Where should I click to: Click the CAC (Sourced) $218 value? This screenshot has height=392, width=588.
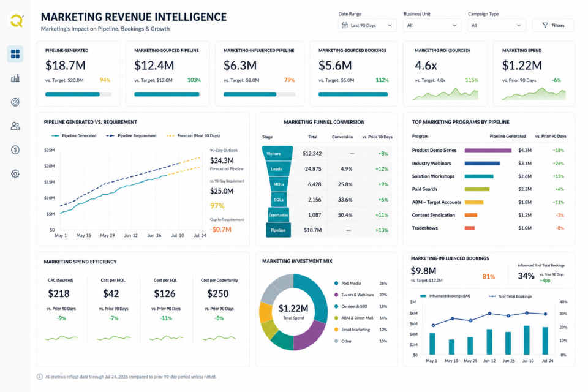tap(59, 294)
